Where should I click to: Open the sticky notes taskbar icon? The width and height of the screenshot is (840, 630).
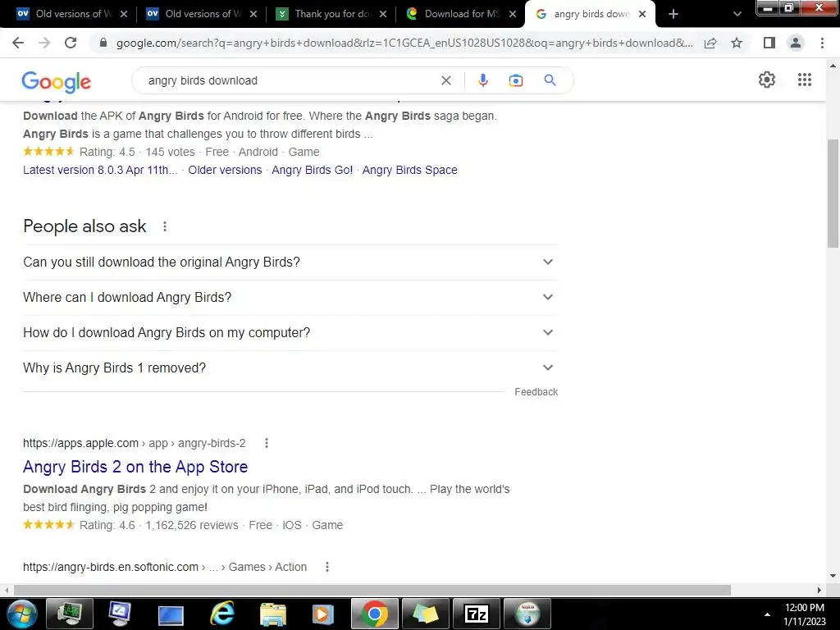(426, 614)
